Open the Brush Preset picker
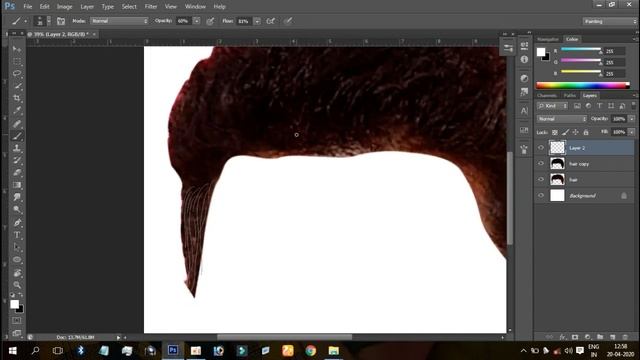 pos(42,21)
